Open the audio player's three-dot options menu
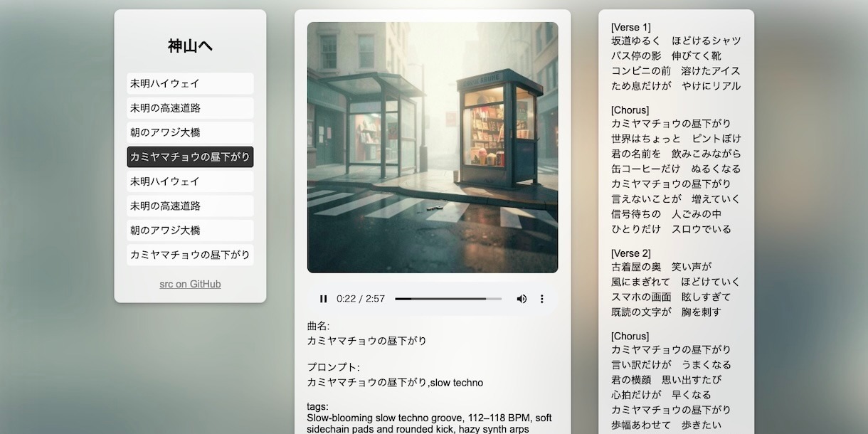This screenshot has width=868, height=434. (x=541, y=299)
